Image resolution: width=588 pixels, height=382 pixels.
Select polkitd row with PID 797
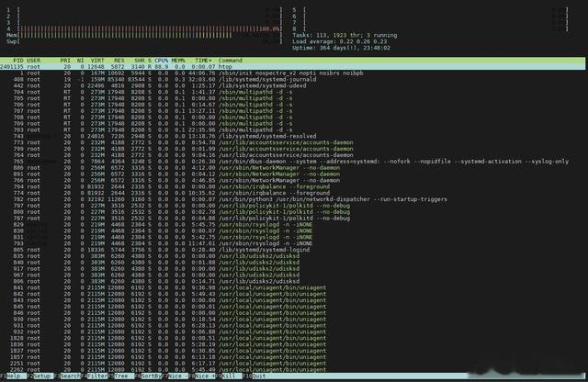click(x=292, y=206)
